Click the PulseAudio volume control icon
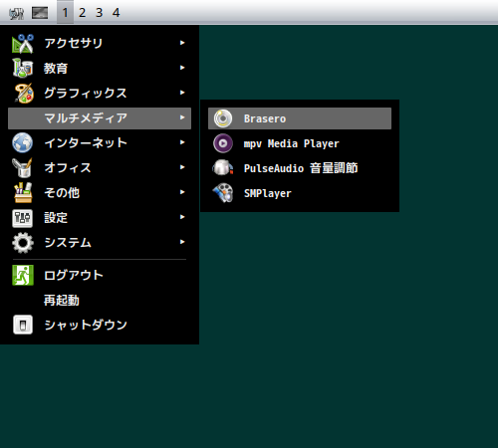 click(x=223, y=168)
